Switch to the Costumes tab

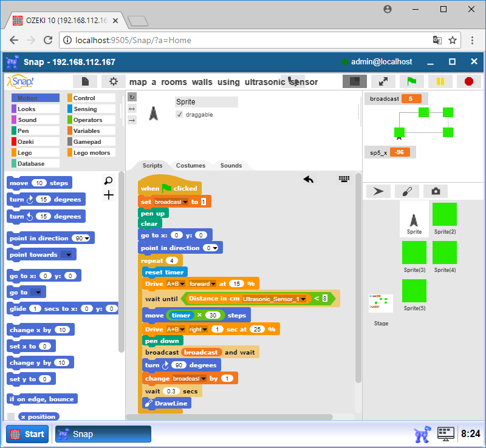(x=191, y=166)
